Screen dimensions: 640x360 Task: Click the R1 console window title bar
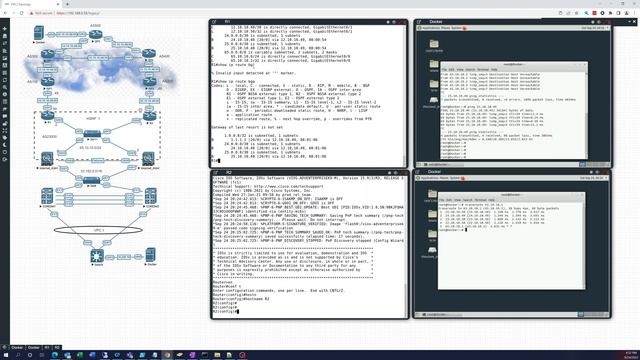click(308, 22)
